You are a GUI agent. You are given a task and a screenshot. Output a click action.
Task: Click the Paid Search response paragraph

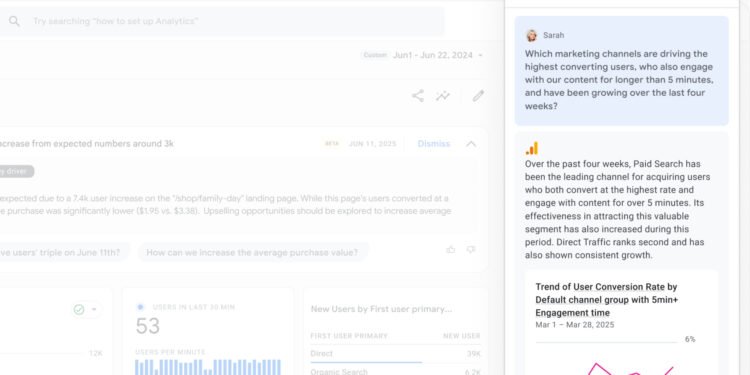(618, 210)
